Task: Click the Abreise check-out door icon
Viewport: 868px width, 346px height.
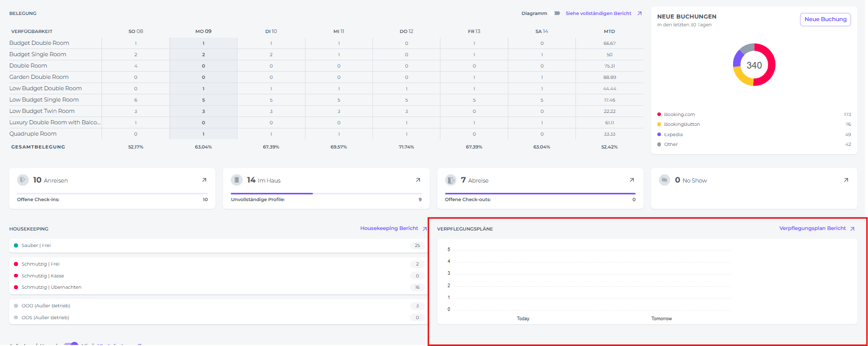Action: [451, 180]
